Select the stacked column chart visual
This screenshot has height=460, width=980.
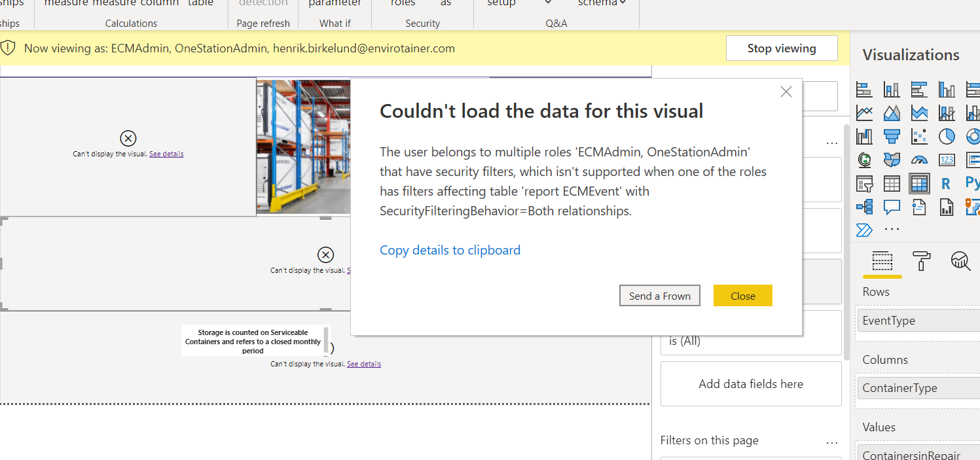892,90
